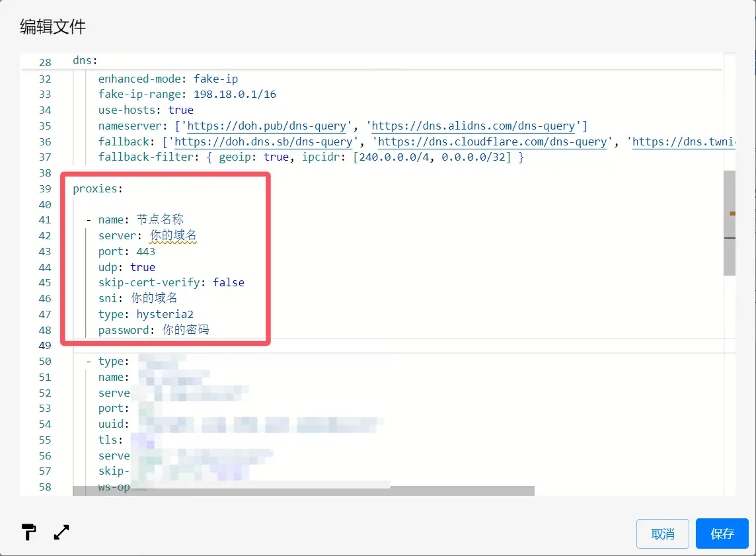756x556 pixels.
Task: Click the vertical scrollbar thumb
Action: point(730,223)
